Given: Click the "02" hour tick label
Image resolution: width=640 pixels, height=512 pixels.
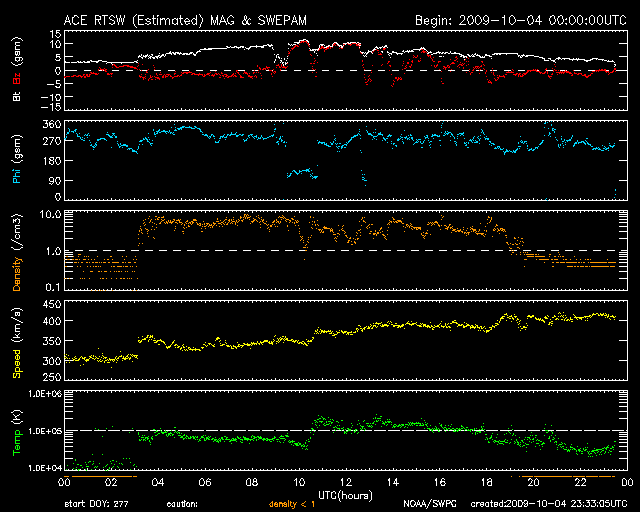Looking at the screenshot, I should tap(111, 482).
